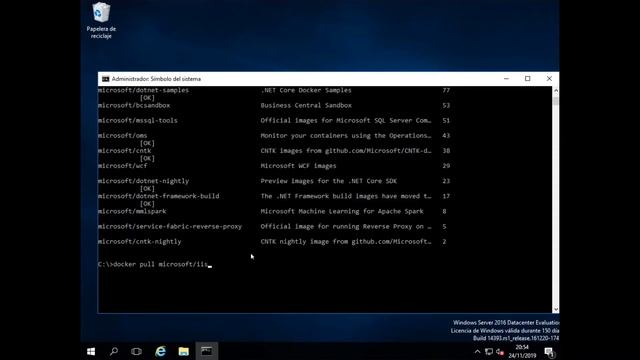This screenshot has height=360, width=640.
Task: Click the star count 77
Action: (x=446, y=90)
